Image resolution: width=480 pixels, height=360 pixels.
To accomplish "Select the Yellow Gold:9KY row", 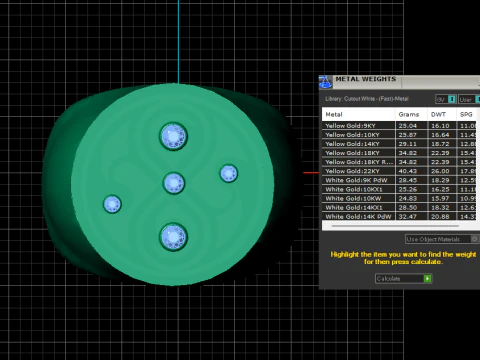I will (x=399, y=126).
